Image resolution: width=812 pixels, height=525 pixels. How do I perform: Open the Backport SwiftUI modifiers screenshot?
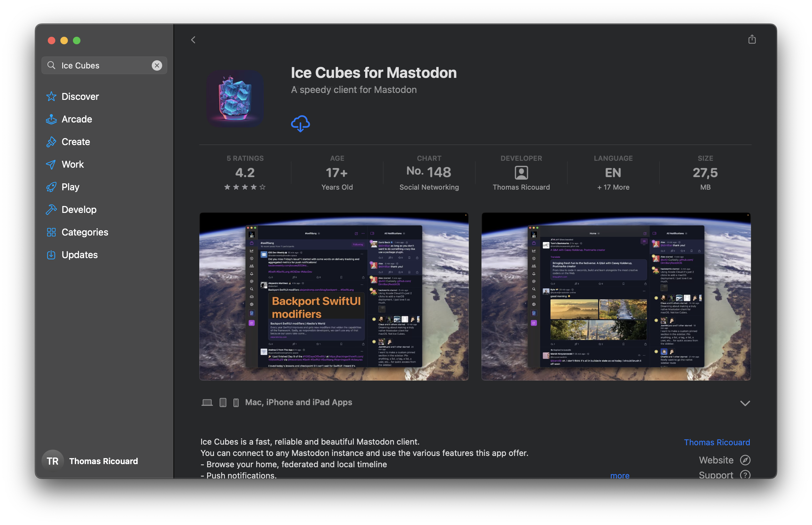click(x=334, y=297)
